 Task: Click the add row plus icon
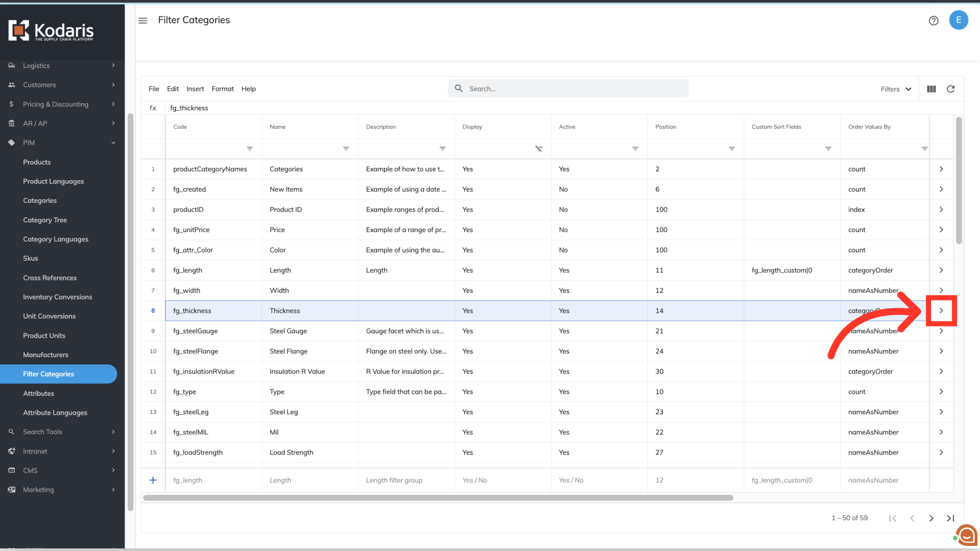pos(153,480)
